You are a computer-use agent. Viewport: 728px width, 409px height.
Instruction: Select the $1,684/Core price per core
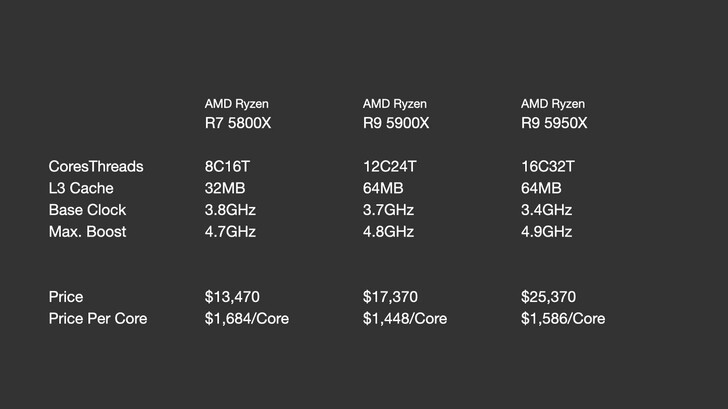pos(247,319)
